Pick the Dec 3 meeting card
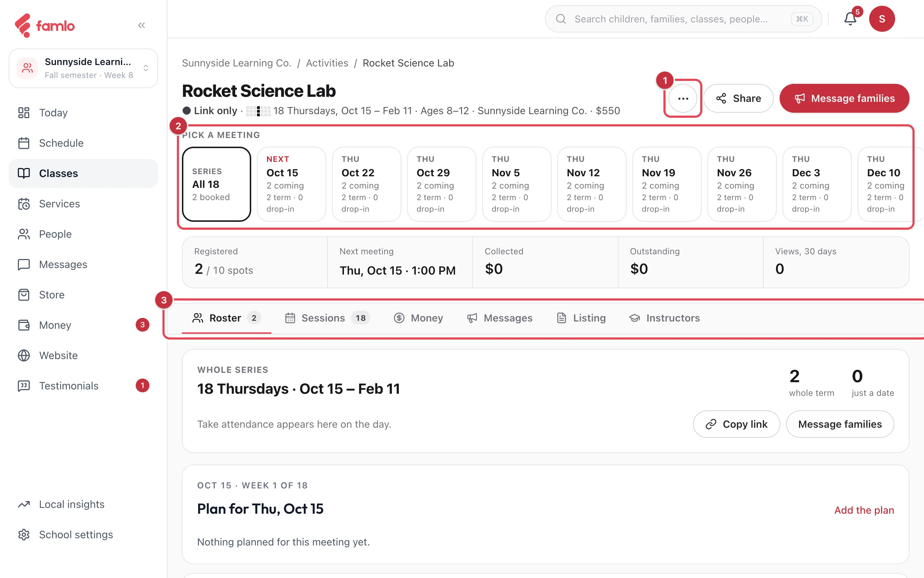Screen dimensions: 924x578 [817, 184]
